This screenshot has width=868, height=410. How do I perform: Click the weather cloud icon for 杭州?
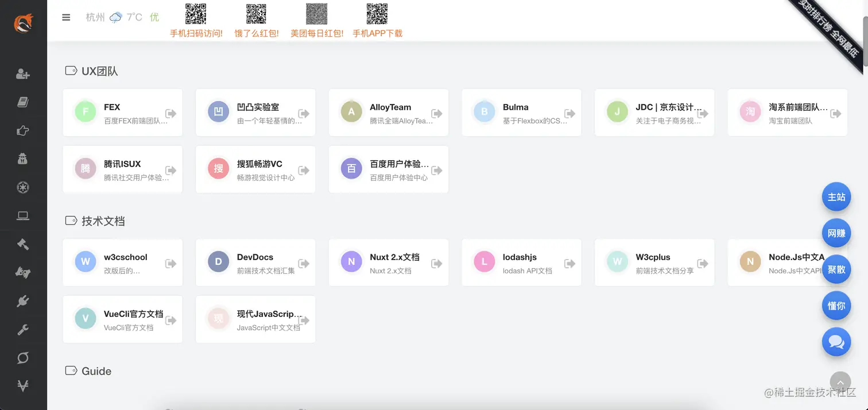[116, 17]
